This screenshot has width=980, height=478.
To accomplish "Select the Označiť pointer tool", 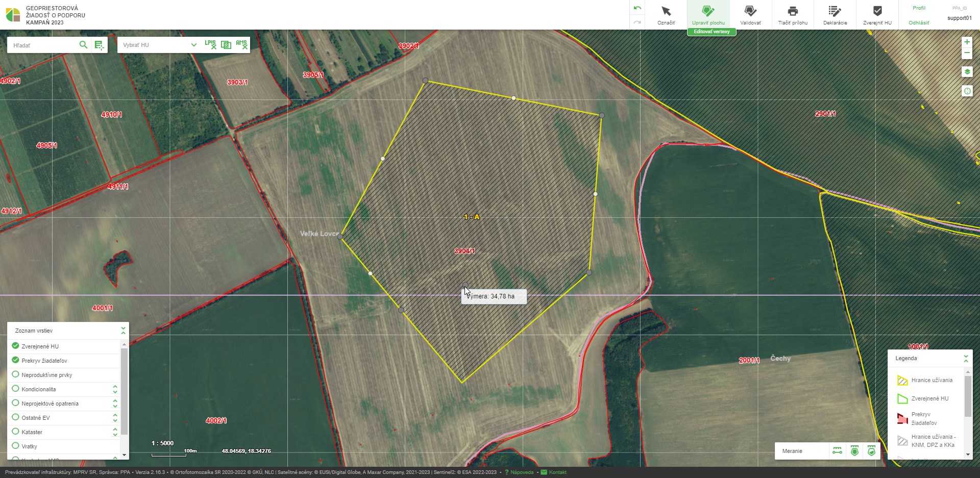I will tap(666, 15).
